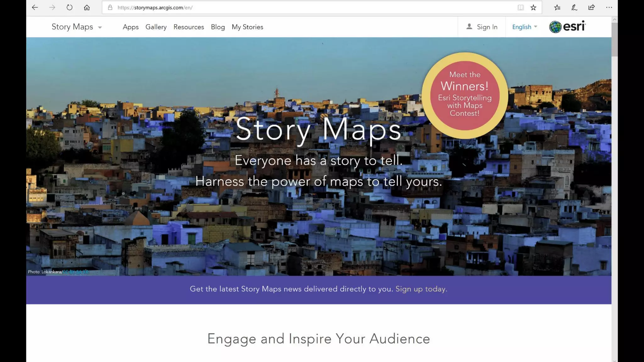Toggle the reading view book icon
Screen dimensions: 644x362
(520, 8)
